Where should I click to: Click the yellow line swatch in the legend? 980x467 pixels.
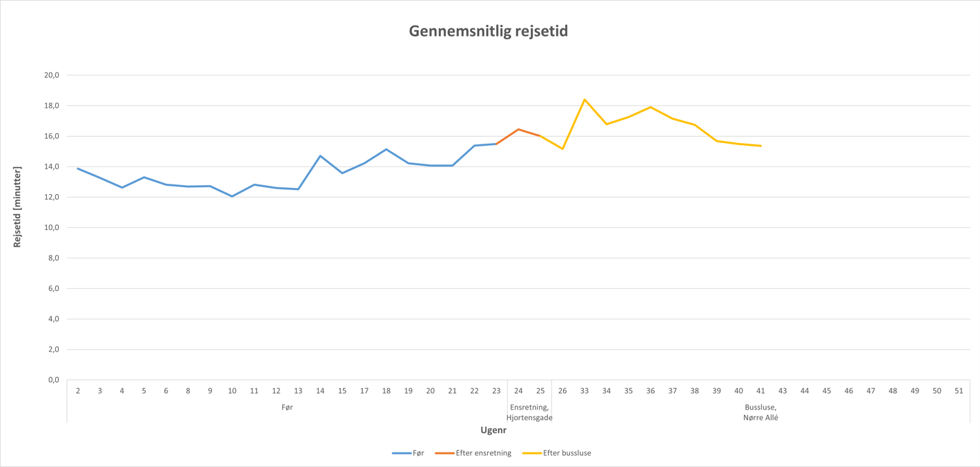tap(531, 453)
